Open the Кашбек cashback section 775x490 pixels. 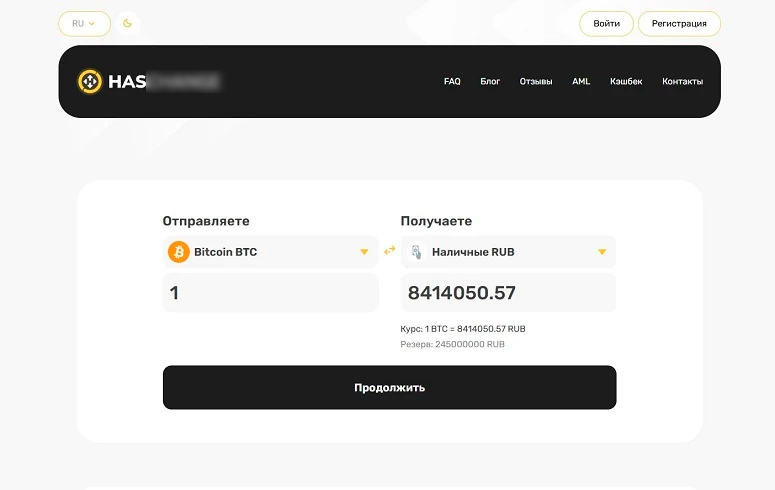point(626,82)
